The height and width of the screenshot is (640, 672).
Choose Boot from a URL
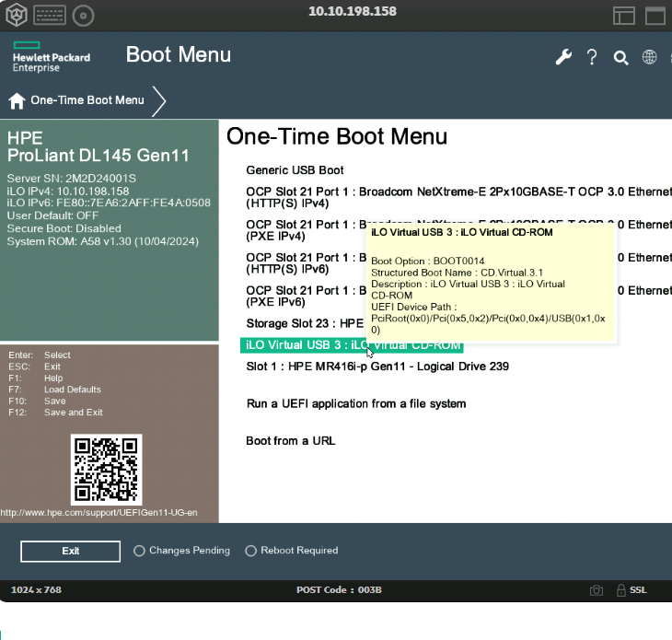[x=291, y=441]
